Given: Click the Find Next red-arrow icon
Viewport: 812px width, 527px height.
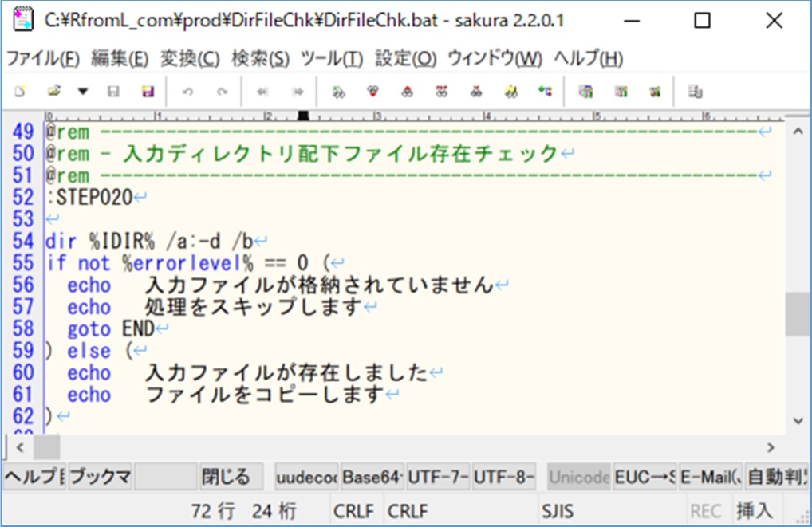Looking at the screenshot, I should coord(372,92).
